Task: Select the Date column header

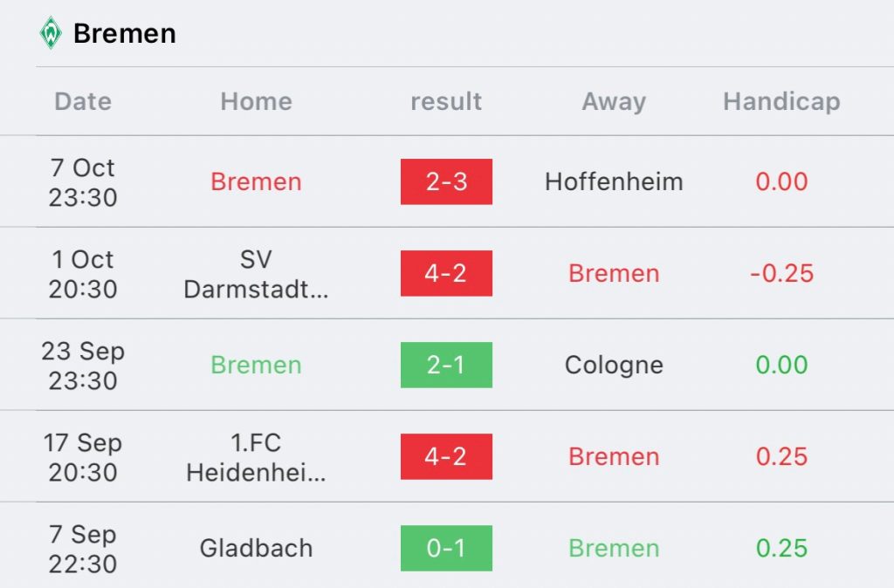Action: [83, 101]
